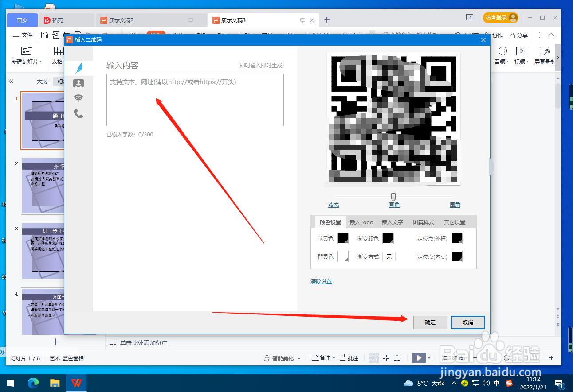The height and width of the screenshot is (392, 573).
Task: Zoom in with the plus icon
Action: point(551,358)
